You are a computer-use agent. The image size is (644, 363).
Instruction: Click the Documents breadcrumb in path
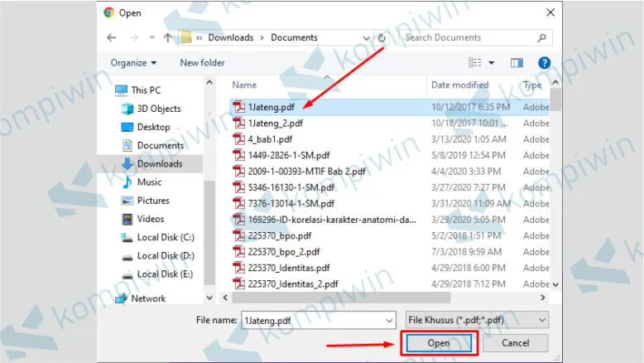pyautogui.click(x=294, y=37)
